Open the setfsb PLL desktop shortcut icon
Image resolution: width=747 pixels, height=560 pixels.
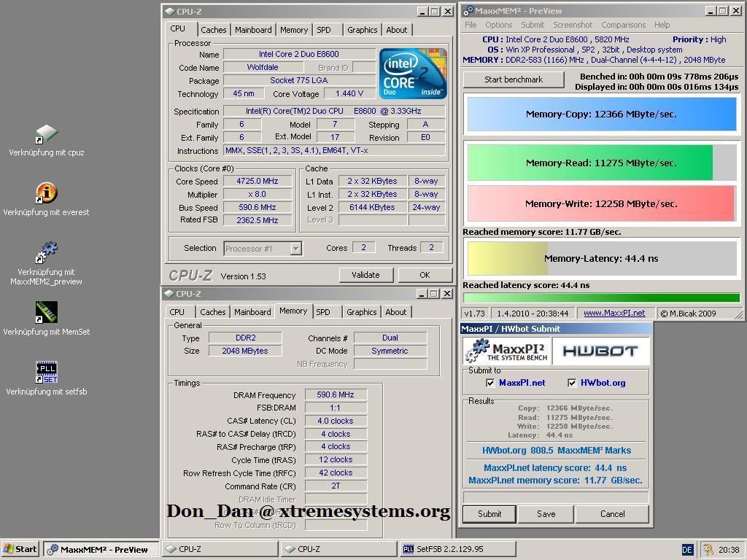pyautogui.click(x=46, y=372)
